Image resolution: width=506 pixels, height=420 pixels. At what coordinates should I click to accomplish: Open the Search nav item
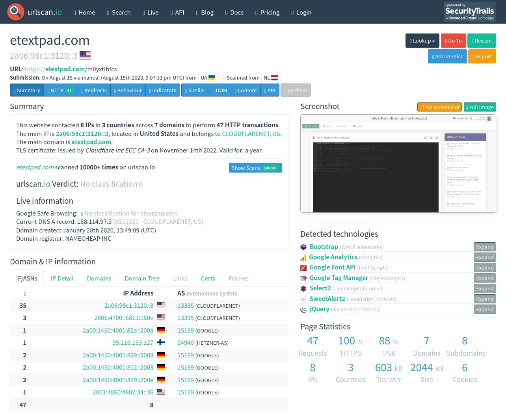point(119,12)
